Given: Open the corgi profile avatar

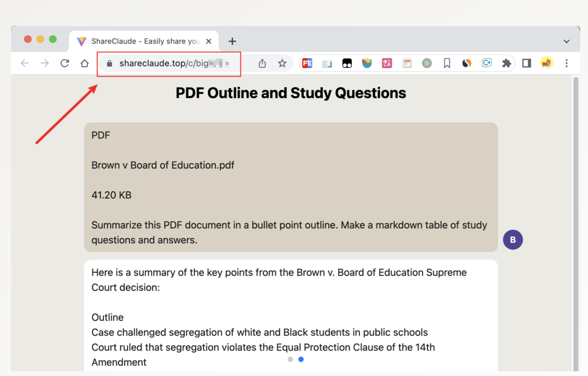Looking at the screenshot, I should [x=546, y=63].
